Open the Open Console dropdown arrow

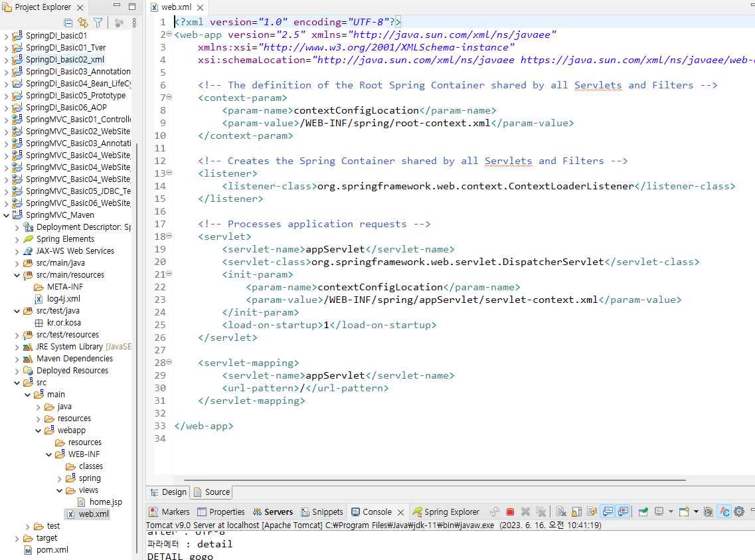click(697, 512)
